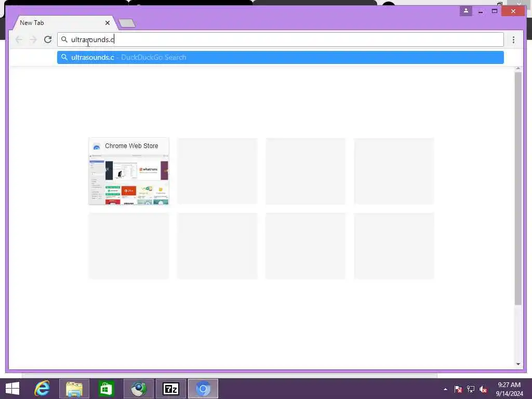Switch to the New Tab tab
The width and height of the screenshot is (532, 399).
click(x=64, y=23)
